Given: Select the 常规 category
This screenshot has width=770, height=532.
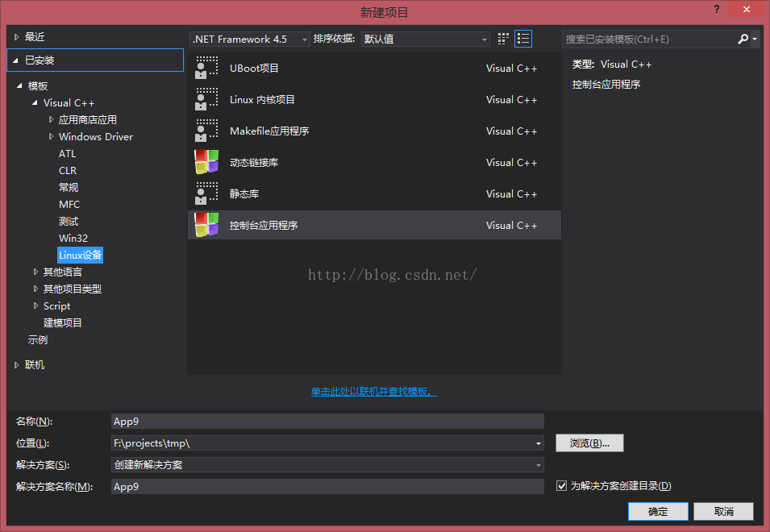Looking at the screenshot, I should [69, 188].
